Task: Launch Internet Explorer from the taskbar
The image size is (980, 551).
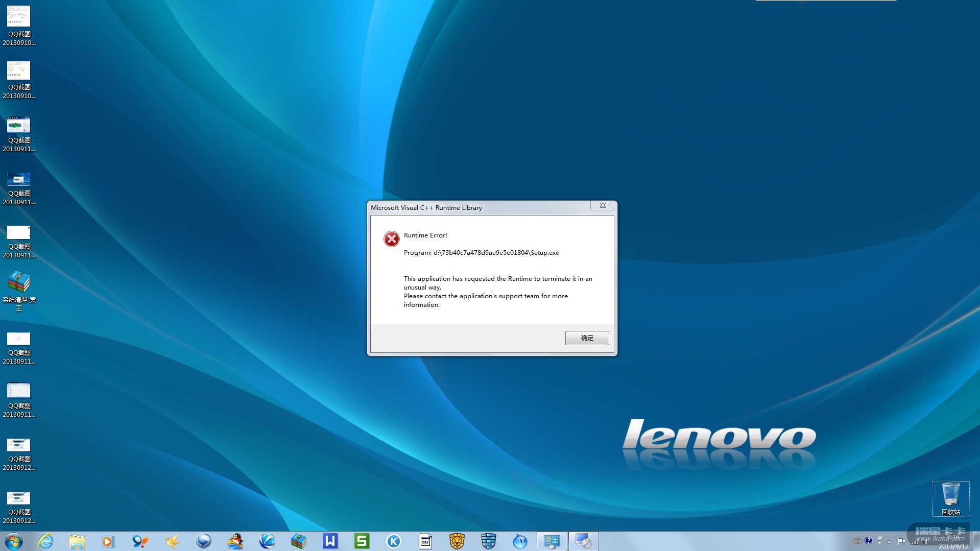Action: 46,541
